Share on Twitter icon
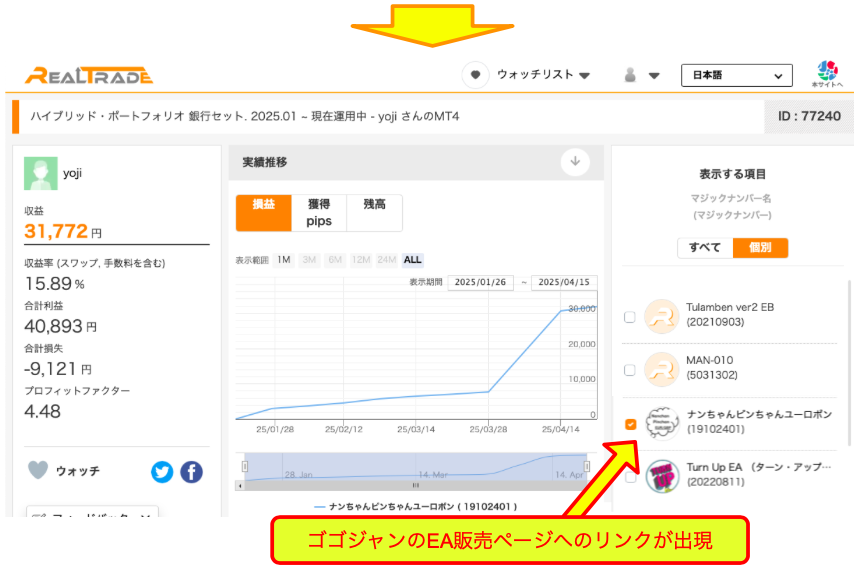 [x=162, y=472]
